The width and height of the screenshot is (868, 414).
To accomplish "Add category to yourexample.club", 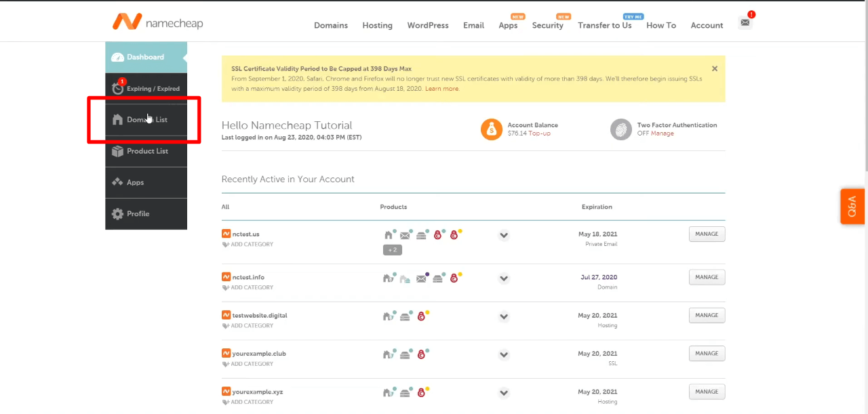I will (x=248, y=364).
